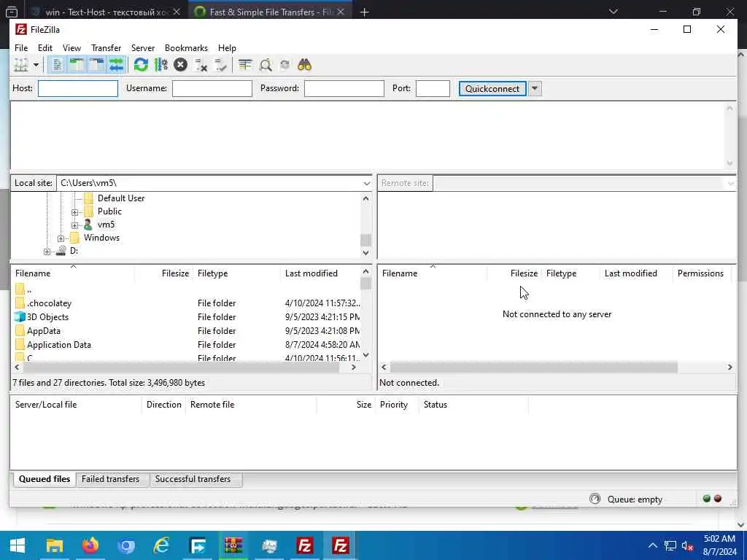Toggle remote directory tree display
Screen dimensions: 747x560
point(97,65)
